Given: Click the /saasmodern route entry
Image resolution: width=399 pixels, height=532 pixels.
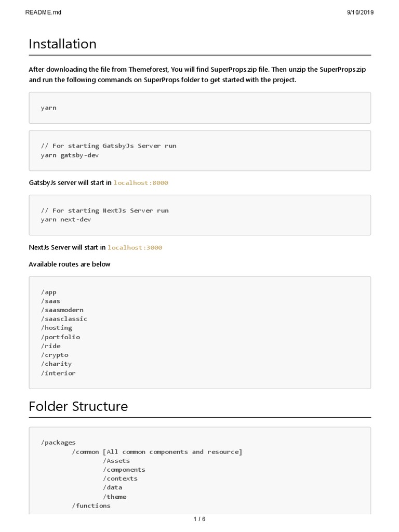Looking at the screenshot, I should [62, 310].
